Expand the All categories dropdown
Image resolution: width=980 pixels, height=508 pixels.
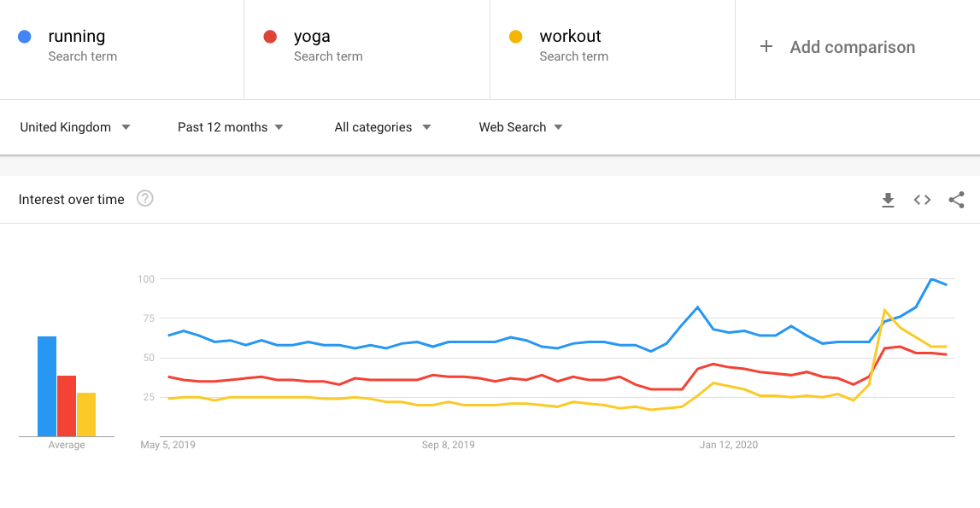[383, 127]
